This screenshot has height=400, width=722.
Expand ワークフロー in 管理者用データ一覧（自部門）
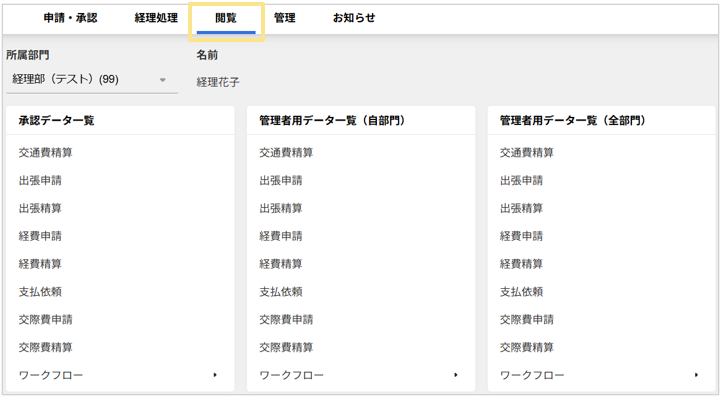pos(360,375)
